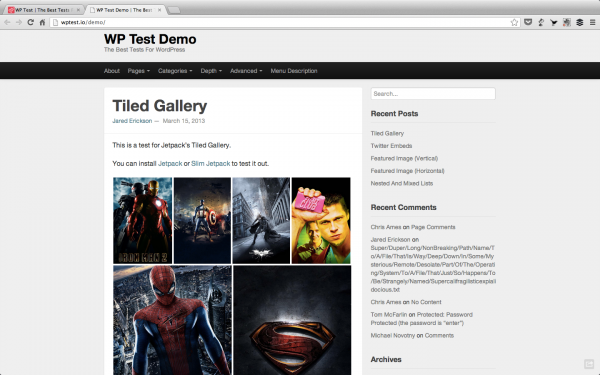
Task: Open the Buffer stacked layers extension
Action: (x=580, y=22)
